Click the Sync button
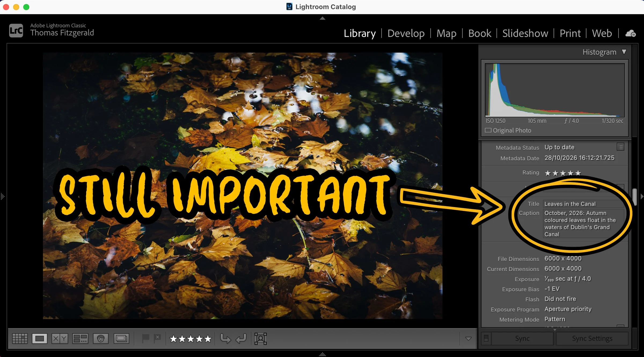The height and width of the screenshot is (357, 644). click(522, 338)
